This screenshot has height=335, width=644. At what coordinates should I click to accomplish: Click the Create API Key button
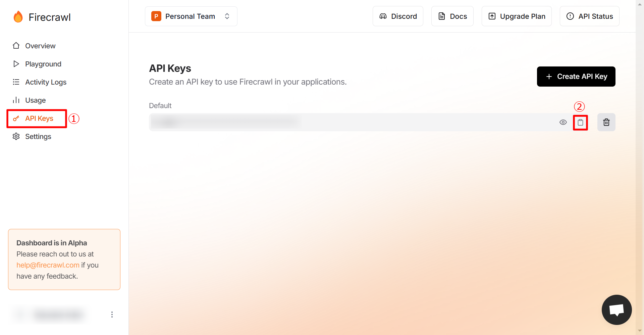click(576, 77)
